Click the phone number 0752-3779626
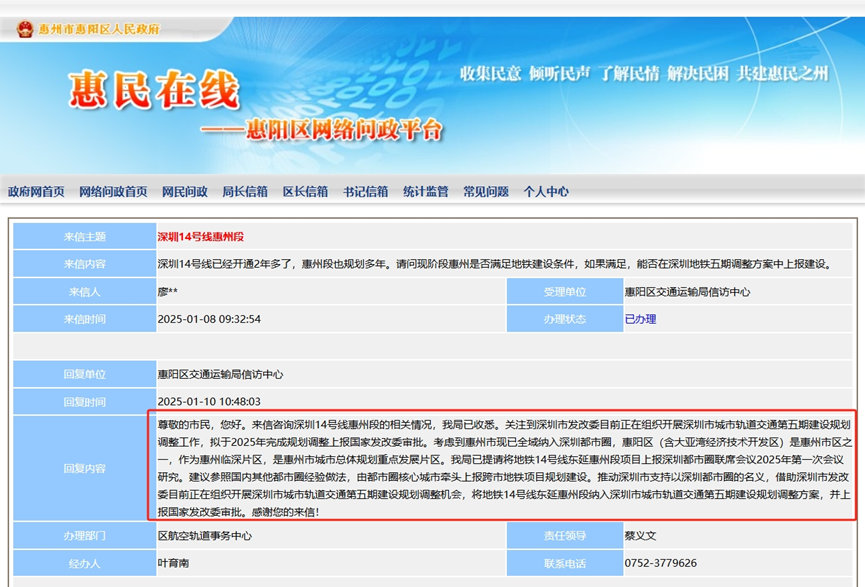Screen dimensions: 865x587 [660, 563]
